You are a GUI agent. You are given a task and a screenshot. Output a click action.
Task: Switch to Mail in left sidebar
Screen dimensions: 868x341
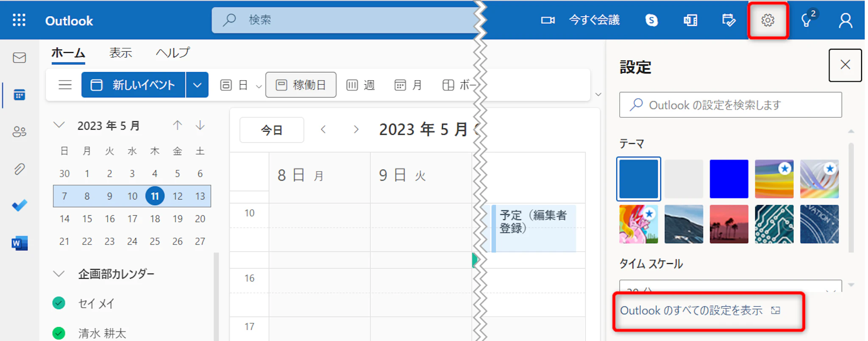tap(19, 58)
